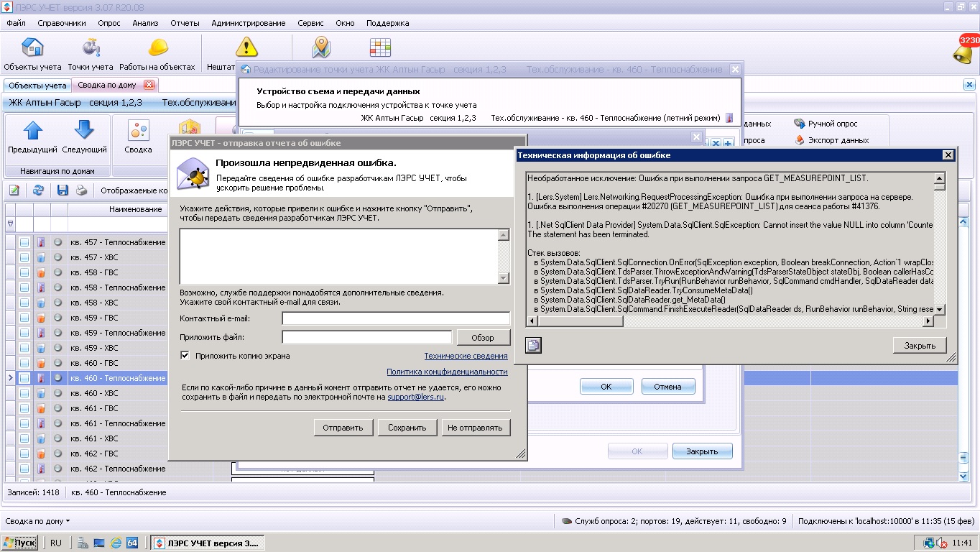Open the Анализ menu
The height and width of the screenshot is (552, 980).
point(145,23)
